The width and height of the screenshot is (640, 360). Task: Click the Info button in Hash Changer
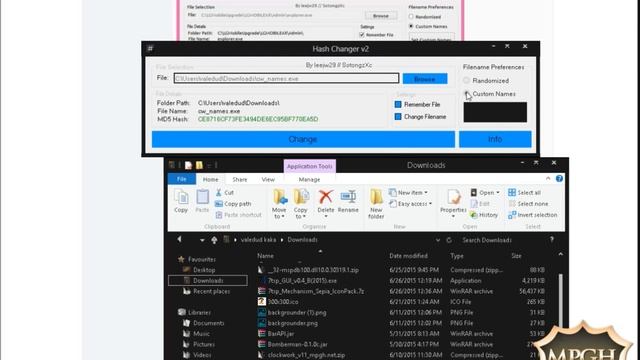(495, 139)
